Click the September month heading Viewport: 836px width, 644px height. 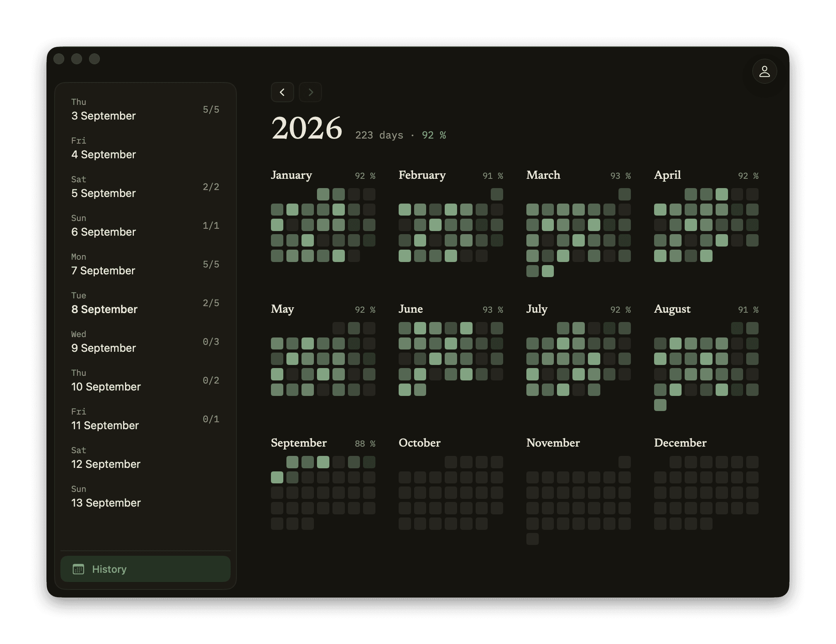pyautogui.click(x=299, y=443)
